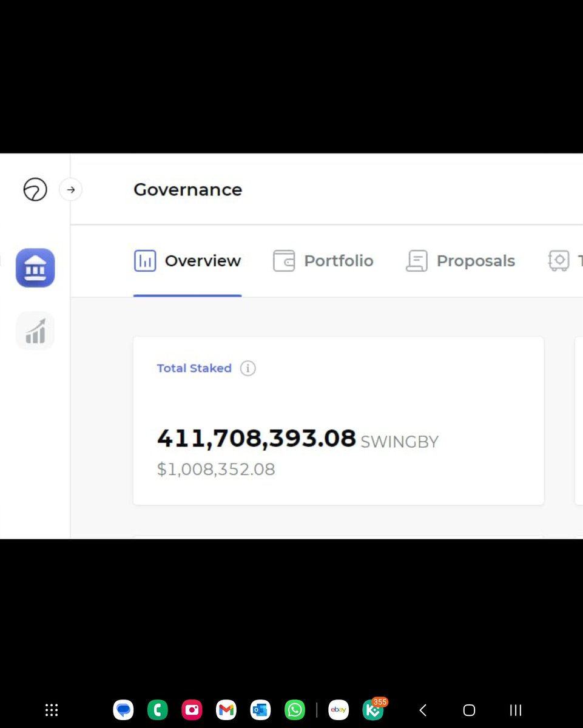Switch to the Proposals tab
583x728 pixels.
point(460,261)
